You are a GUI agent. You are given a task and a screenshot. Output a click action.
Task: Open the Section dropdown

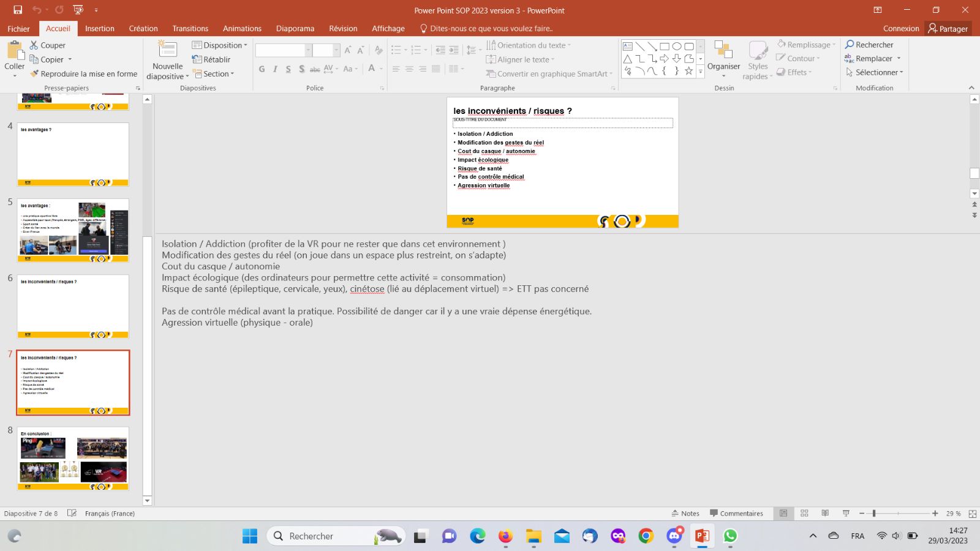[x=215, y=73]
